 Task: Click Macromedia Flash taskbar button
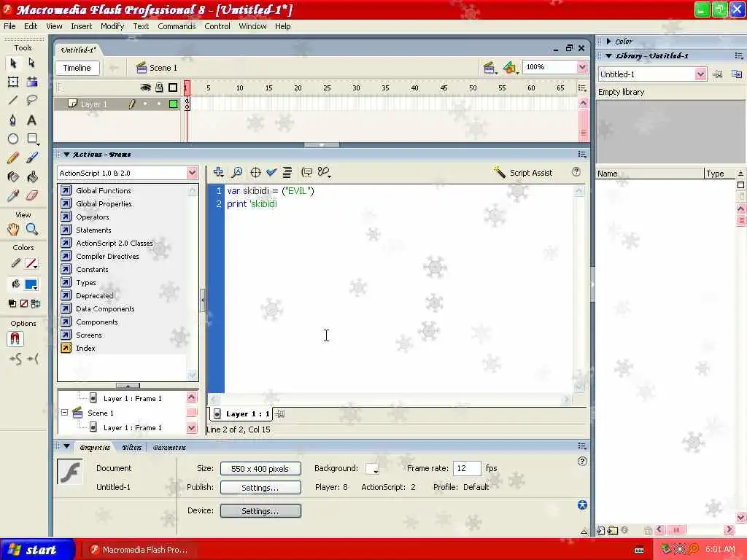click(139, 550)
